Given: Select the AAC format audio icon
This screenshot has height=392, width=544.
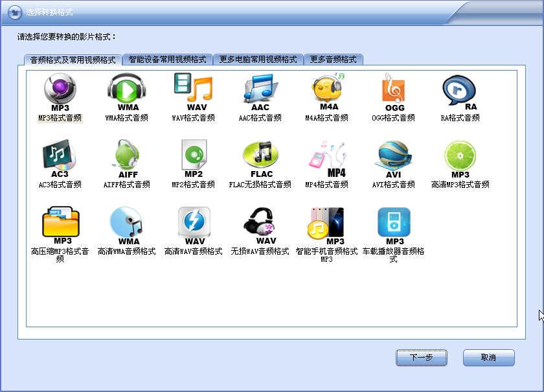Looking at the screenshot, I should [x=260, y=91].
